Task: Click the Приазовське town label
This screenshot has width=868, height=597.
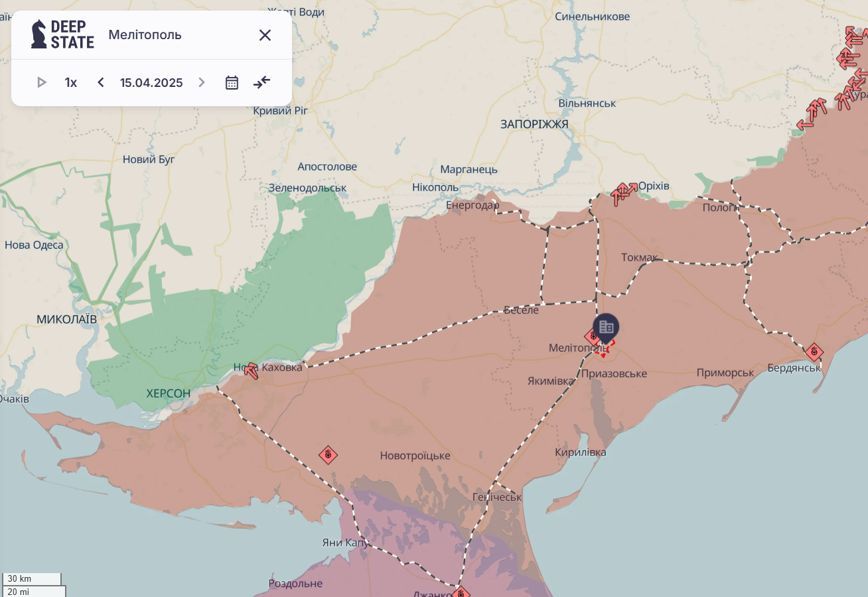Action: click(614, 373)
